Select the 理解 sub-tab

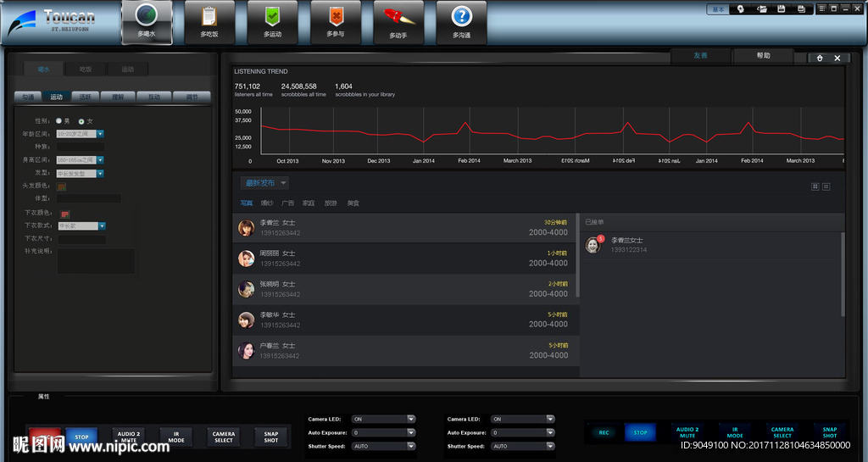pyautogui.click(x=118, y=97)
